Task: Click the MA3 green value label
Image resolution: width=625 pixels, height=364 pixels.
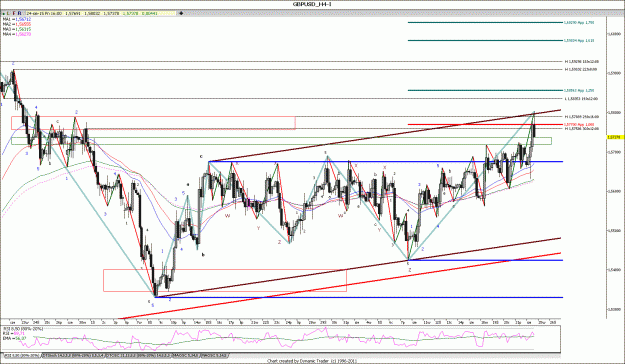Action: [23, 30]
